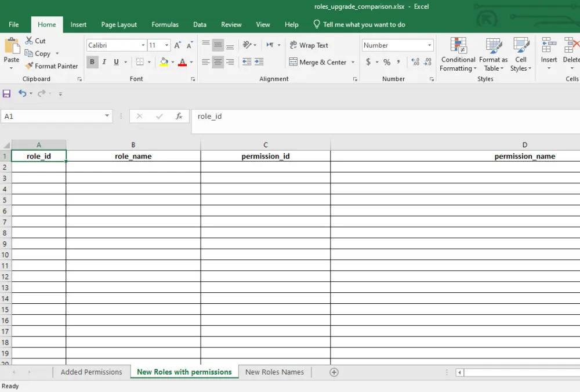This screenshot has height=392, width=580.
Task: Open the Name Box dropdown arrow
Action: click(107, 116)
